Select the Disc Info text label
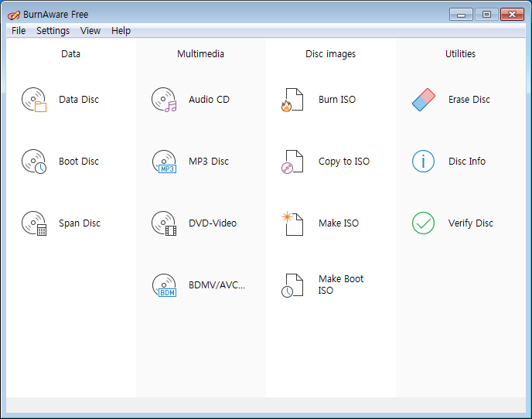The height and width of the screenshot is (419, 532). 467,161
